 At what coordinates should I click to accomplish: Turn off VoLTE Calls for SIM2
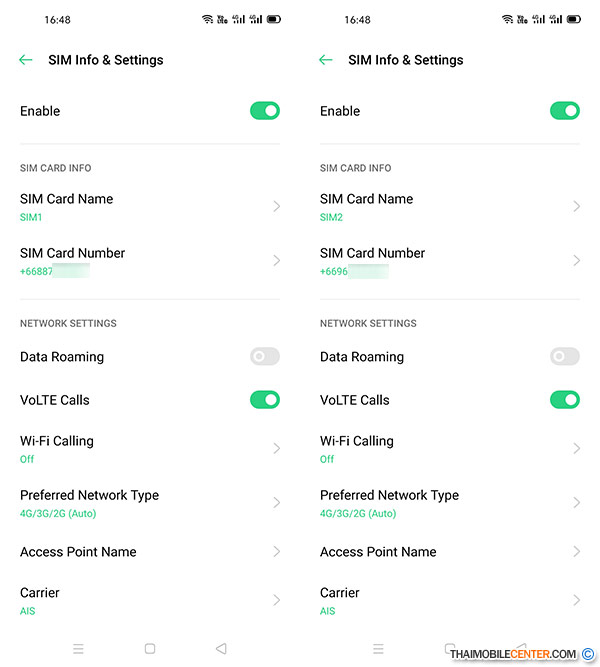coord(565,400)
